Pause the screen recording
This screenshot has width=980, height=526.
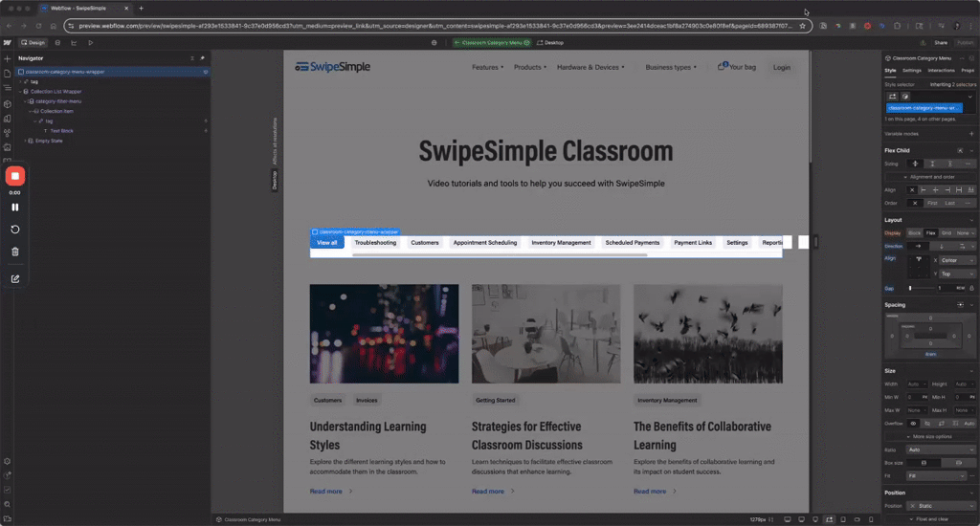coord(15,207)
